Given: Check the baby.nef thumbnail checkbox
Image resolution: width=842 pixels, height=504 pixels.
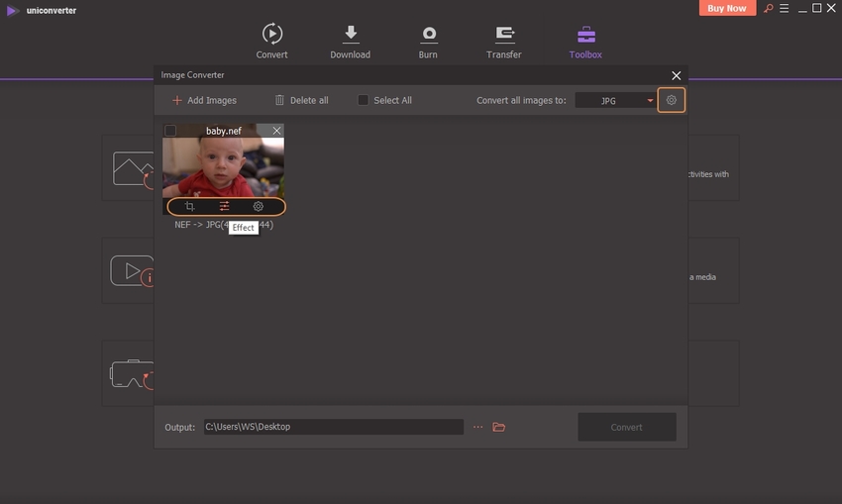Looking at the screenshot, I should [x=170, y=131].
